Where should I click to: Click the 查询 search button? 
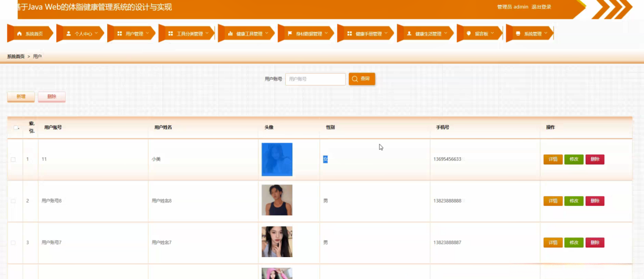[x=362, y=79]
